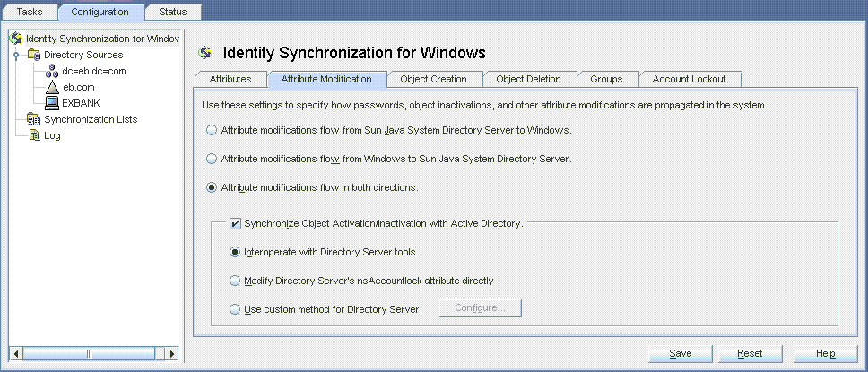868x372 pixels.
Task: Open the Status tab
Action: (x=173, y=12)
